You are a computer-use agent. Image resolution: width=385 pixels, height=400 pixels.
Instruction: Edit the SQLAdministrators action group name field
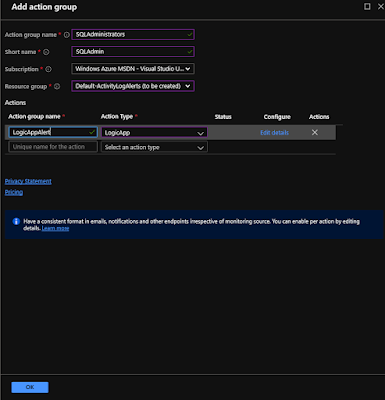click(x=133, y=34)
